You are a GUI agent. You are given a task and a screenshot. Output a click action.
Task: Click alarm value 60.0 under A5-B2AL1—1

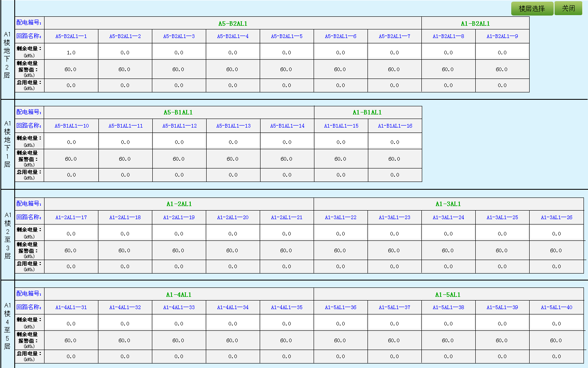[x=71, y=70]
